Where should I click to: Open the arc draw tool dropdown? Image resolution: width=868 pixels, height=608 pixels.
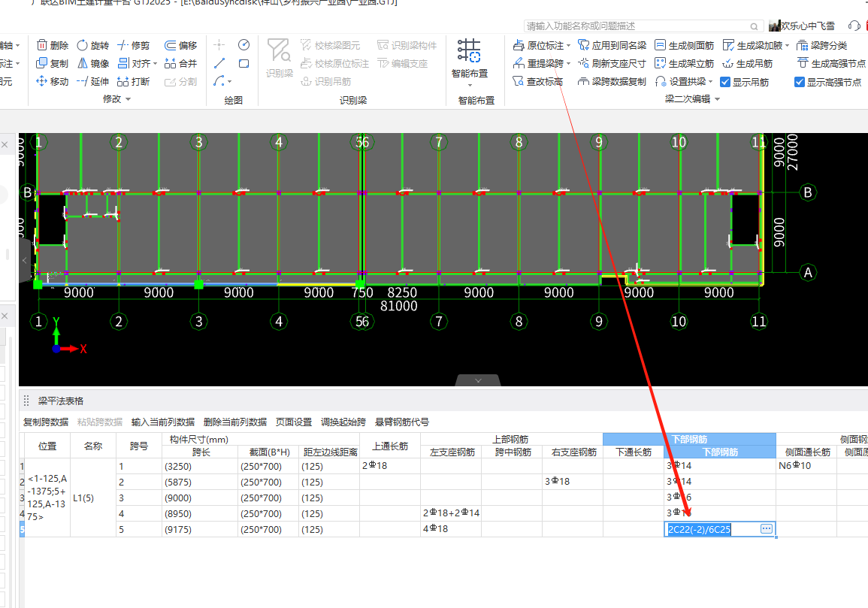click(230, 82)
